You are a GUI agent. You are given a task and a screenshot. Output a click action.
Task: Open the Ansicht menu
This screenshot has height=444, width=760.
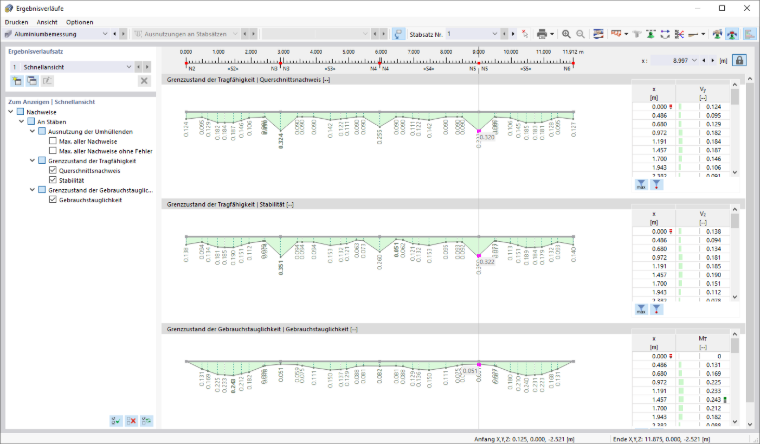(47, 22)
